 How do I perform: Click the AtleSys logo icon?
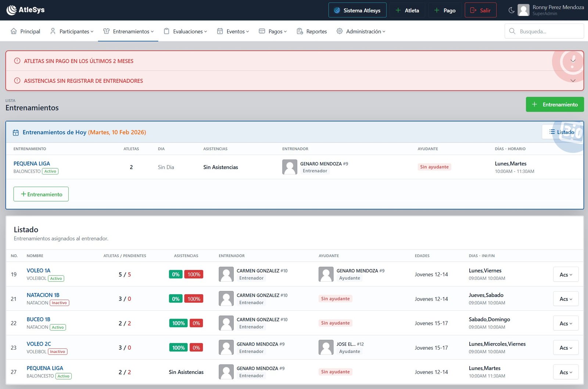coord(11,10)
